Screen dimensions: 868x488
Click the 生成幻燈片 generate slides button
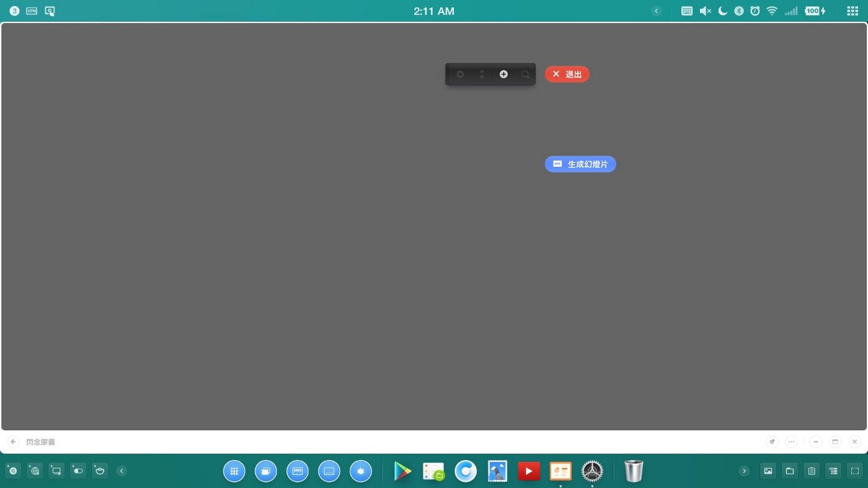580,164
